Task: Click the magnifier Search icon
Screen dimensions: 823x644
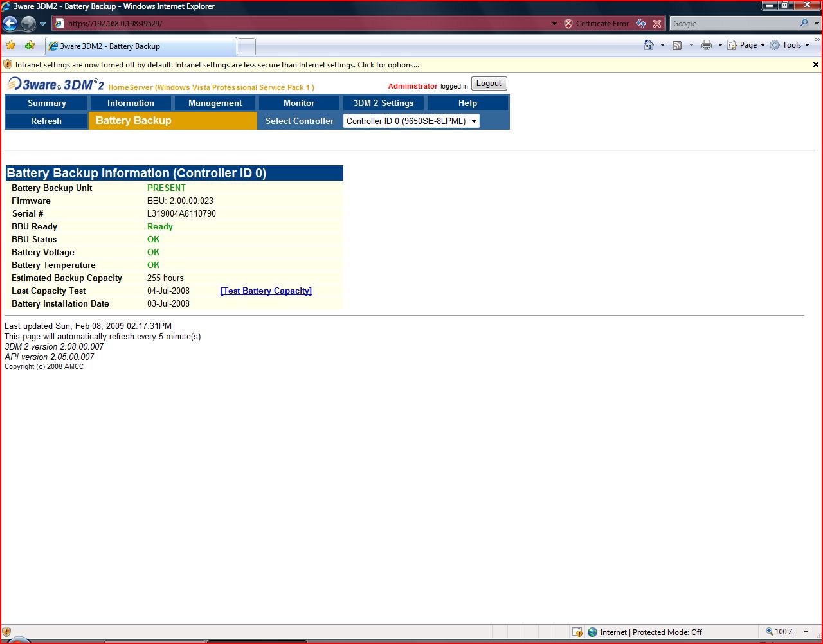Action: click(x=804, y=23)
